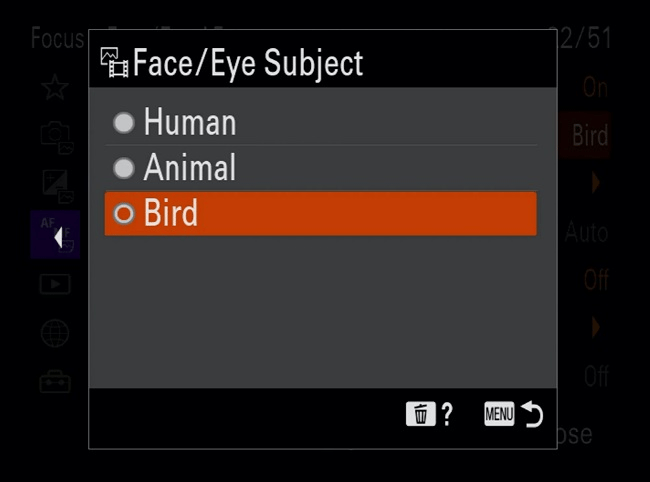The width and height of the screenshot is (650, 482).
Task: Open the Shooting camera tab
Action: 55,135
